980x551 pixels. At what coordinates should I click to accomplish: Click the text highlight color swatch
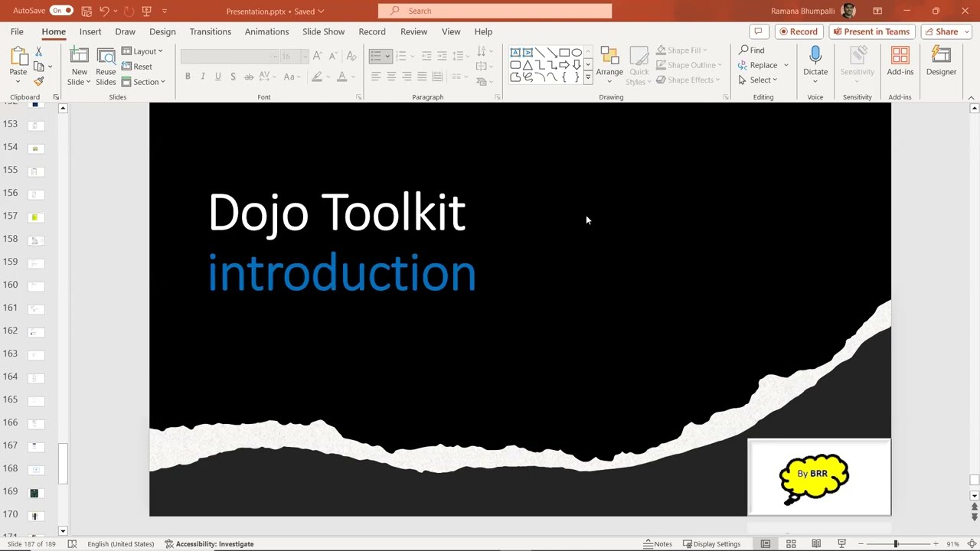point(317,77)
